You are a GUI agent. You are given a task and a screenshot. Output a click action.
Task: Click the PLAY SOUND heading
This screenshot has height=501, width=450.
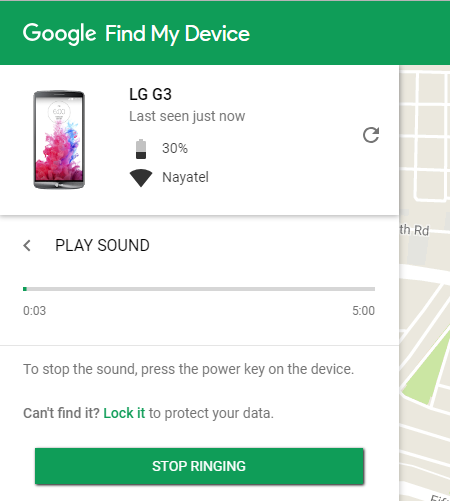pyautogui.click(x=102, y=246)
